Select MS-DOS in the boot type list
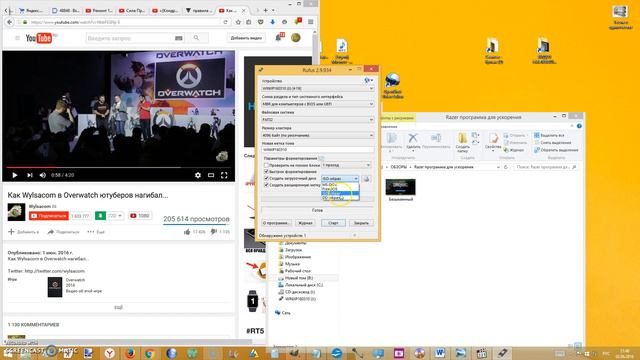Image resolution: width=640 pixels, height=360 pixels. point(340,184)
